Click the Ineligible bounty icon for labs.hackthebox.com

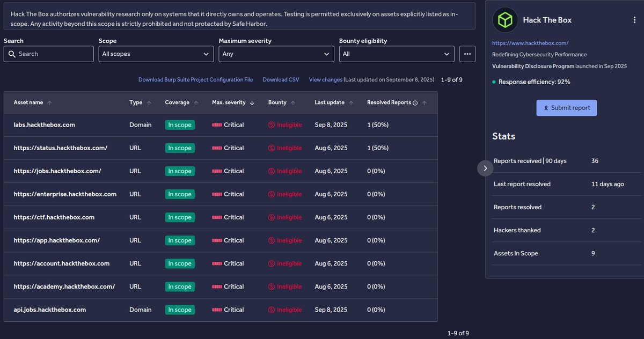(272, 125)
